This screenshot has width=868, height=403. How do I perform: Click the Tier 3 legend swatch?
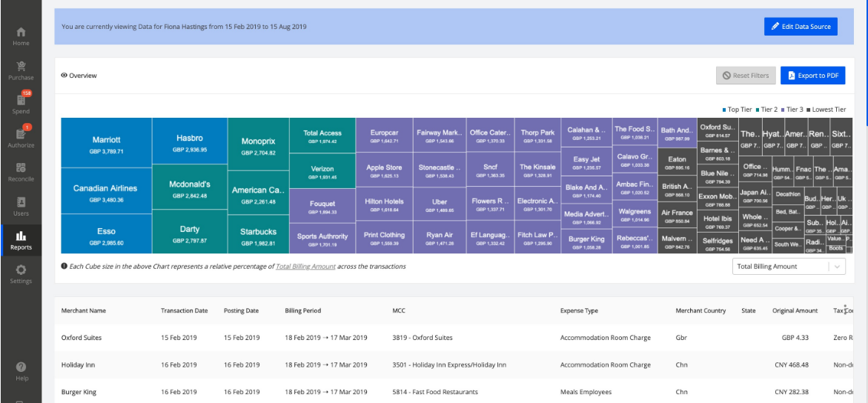point(782,110)
